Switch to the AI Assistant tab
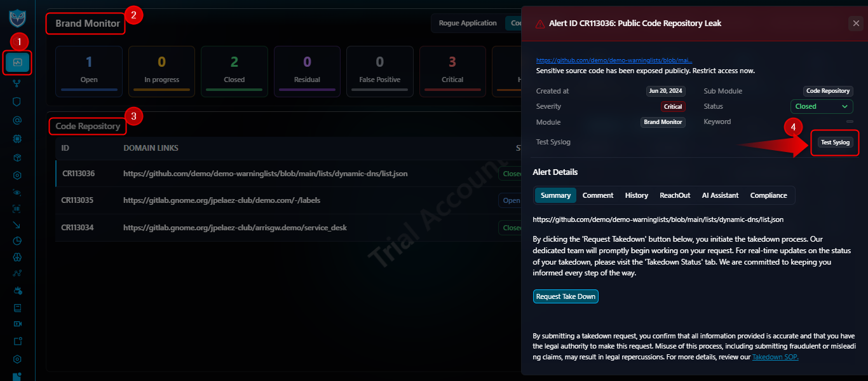The height and width of the screenshot is (381, 868). (x=721, y=195)
